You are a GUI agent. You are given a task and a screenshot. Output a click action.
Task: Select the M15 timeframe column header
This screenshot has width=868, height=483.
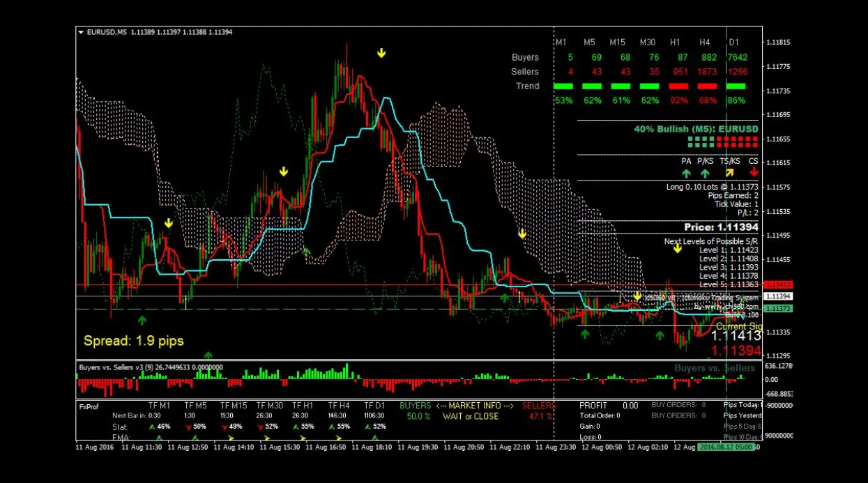tap(617, 43)
